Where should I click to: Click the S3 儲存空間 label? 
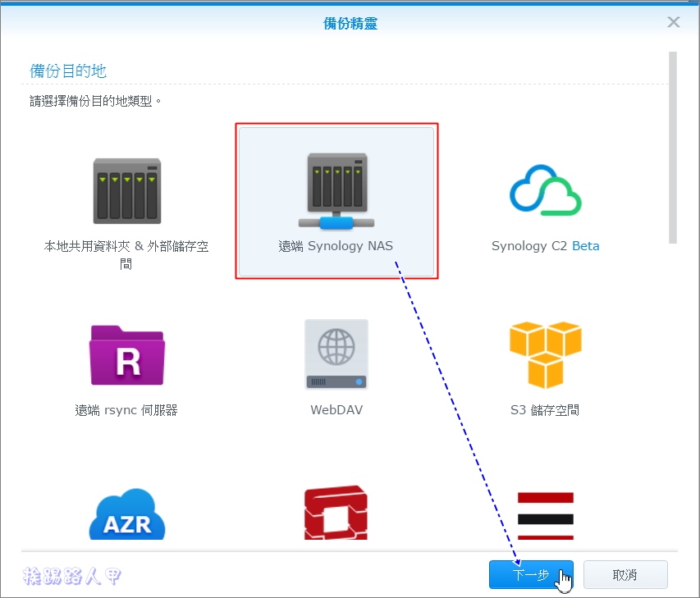[x=545, y=410]
